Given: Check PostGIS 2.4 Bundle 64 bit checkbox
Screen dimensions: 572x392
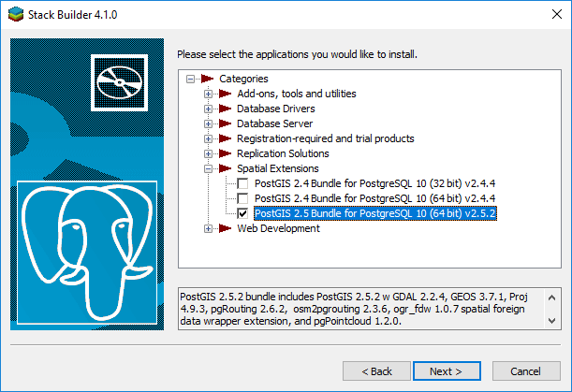Looking at the screenshot, I should pyautogui.click(x=242, y=198).
